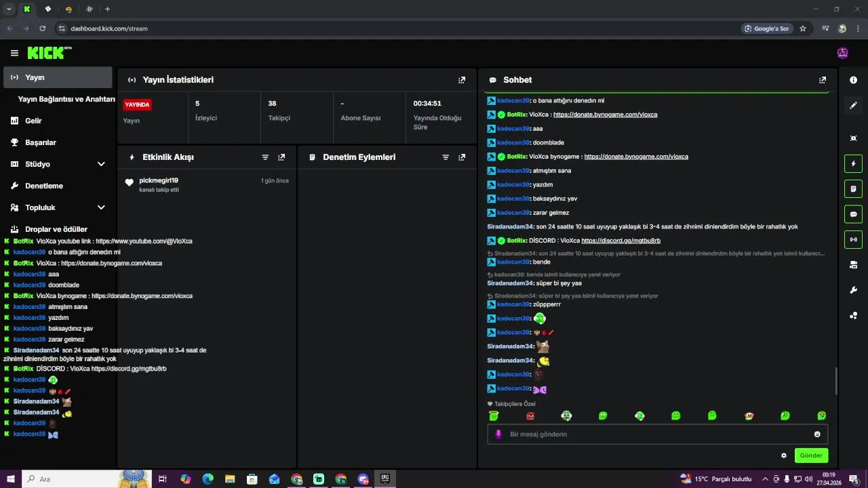Pop out the Etkinlik Akışı panel
868x488 pixels.
(x=281, y=157)
